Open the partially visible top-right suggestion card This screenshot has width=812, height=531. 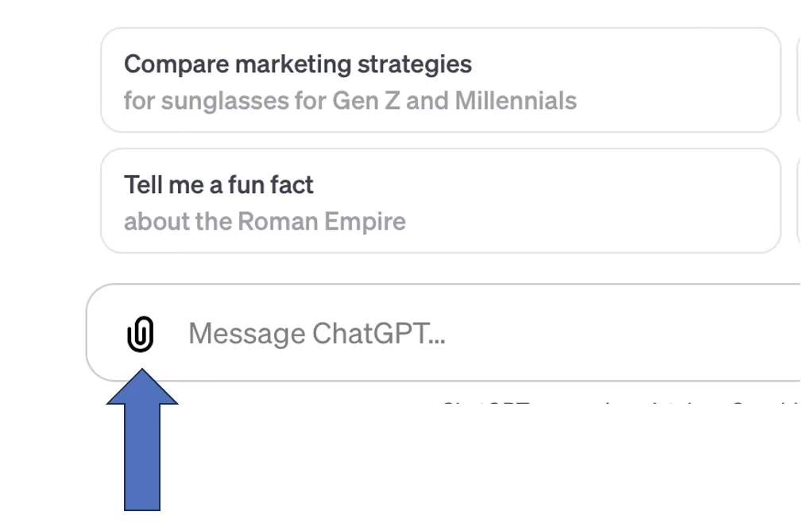(x=804, y=80)
